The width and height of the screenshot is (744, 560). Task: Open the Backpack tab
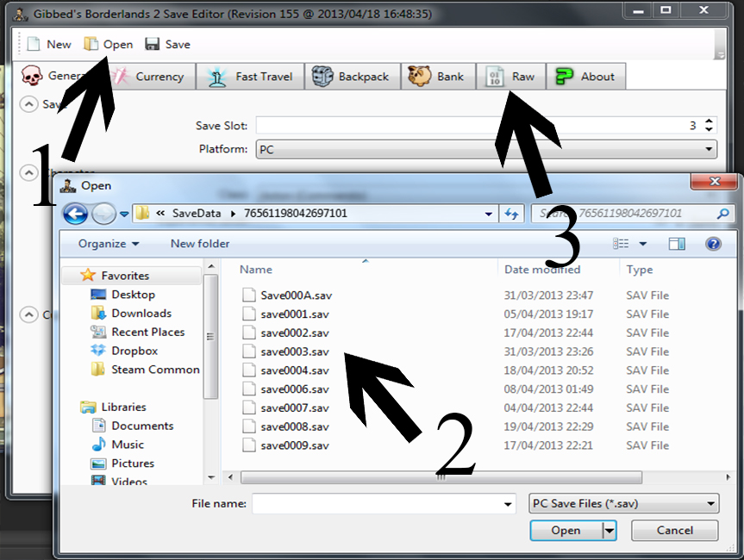tap(353, 77)
